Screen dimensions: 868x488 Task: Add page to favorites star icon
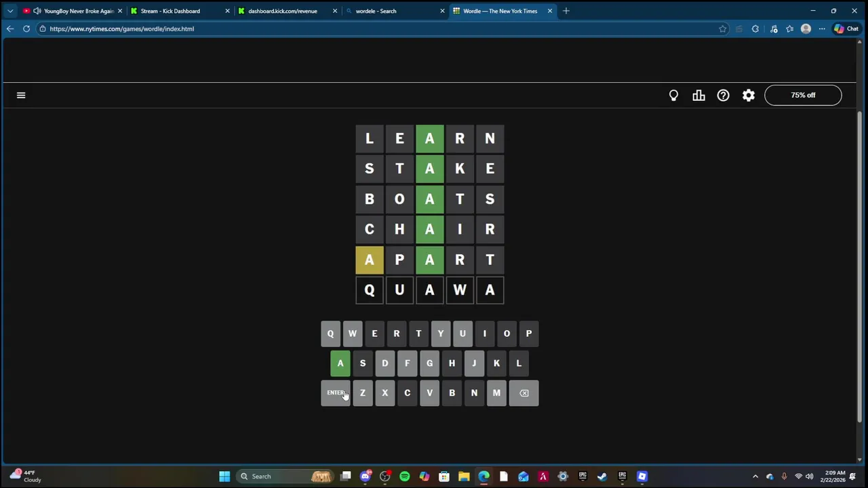[723, 29]
